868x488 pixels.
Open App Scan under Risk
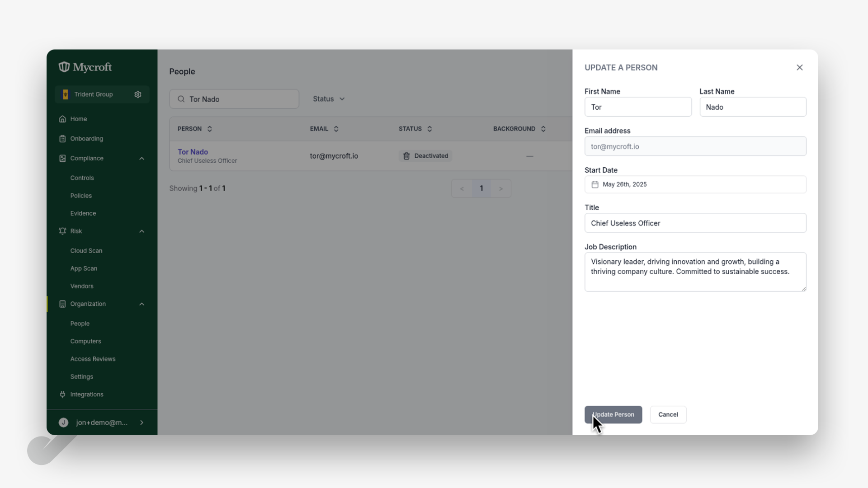(84, 268)
